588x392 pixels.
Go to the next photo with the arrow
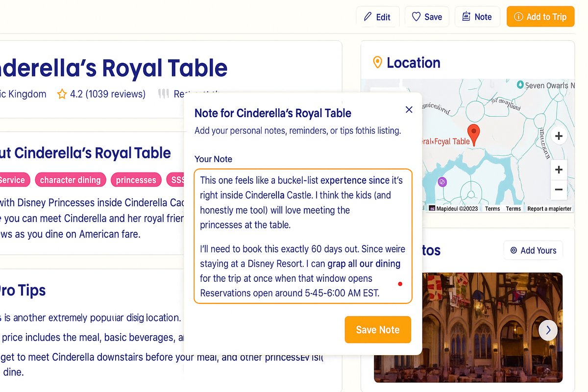tap(548, 330)
